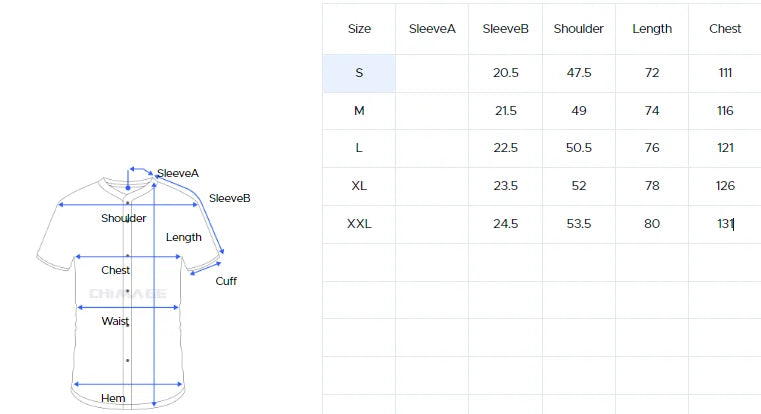Click the length value 78 cell
The height and width of the screenshot is (414, 761).
pos(652,186)
